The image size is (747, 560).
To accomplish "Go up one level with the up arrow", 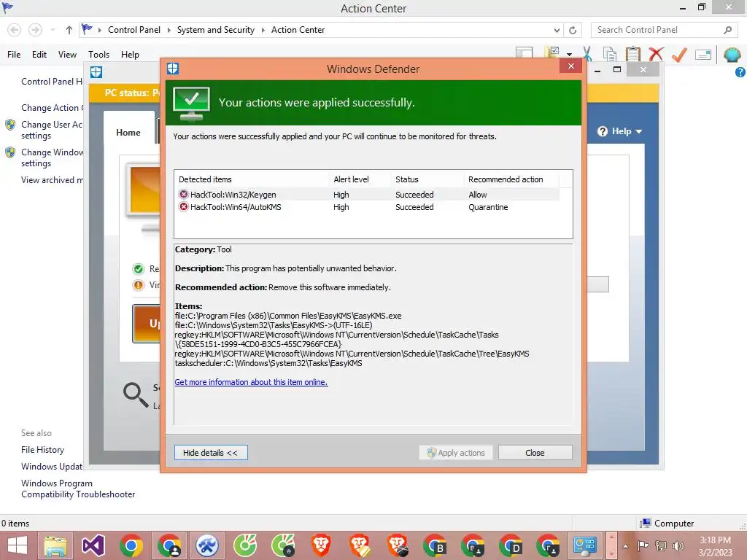I will (x=69, y=30).
